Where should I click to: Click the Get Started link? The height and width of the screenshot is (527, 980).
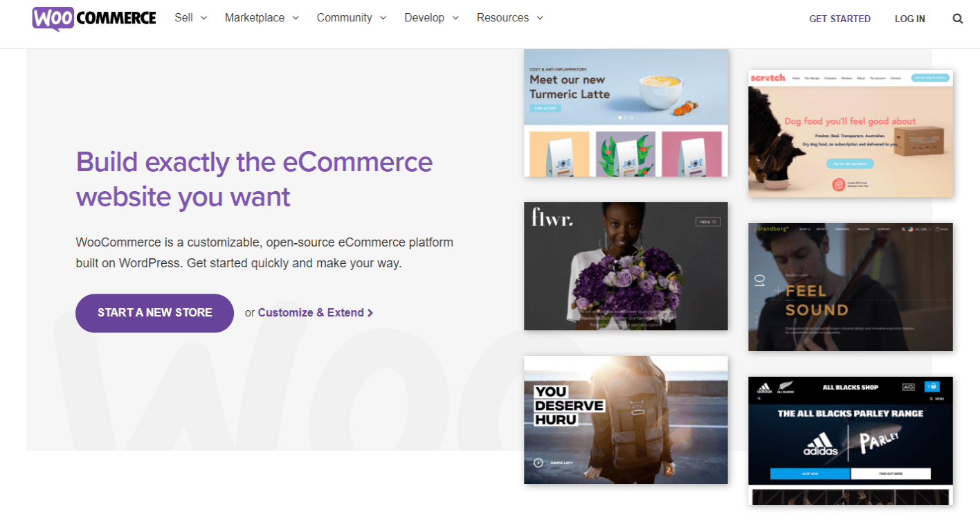(840, 19)
